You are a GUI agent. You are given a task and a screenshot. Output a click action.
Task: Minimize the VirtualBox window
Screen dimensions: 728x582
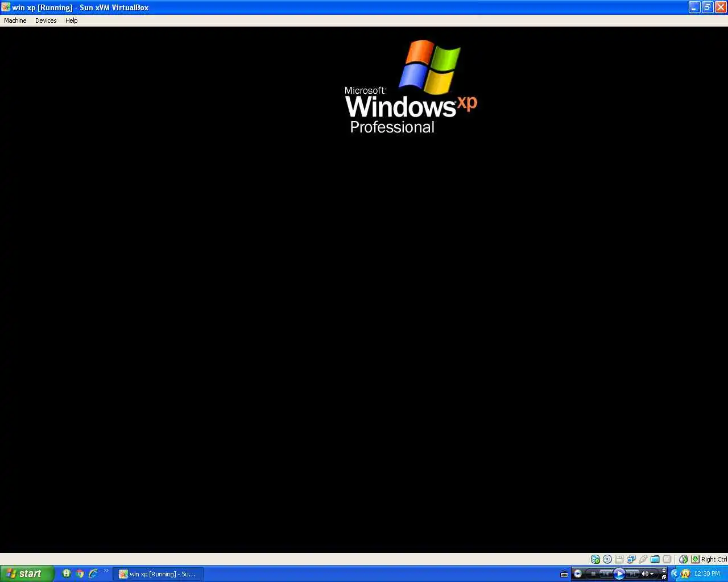694,7
